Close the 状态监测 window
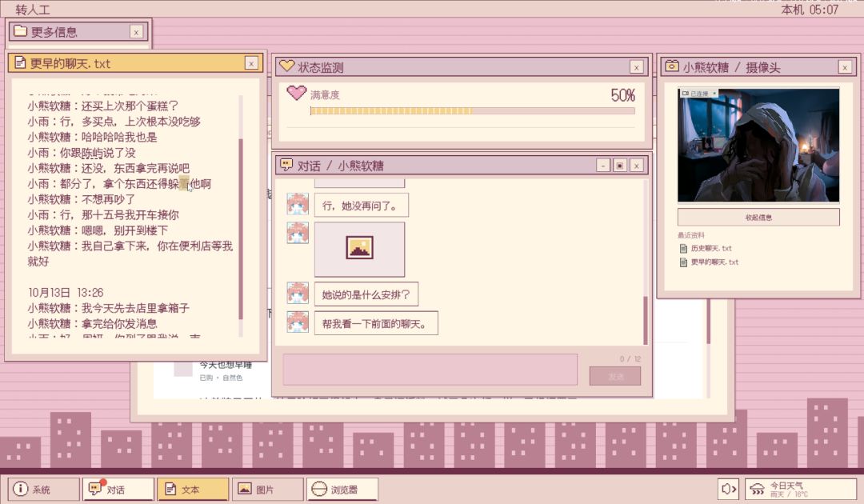This screenshot has width=864, height=504. [x=637, y=67]
